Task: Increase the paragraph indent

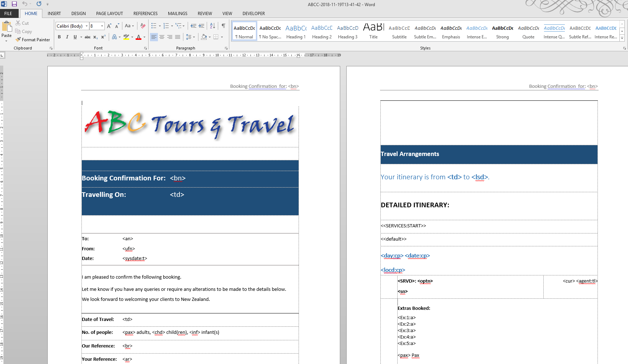Action: coord(201,26)
